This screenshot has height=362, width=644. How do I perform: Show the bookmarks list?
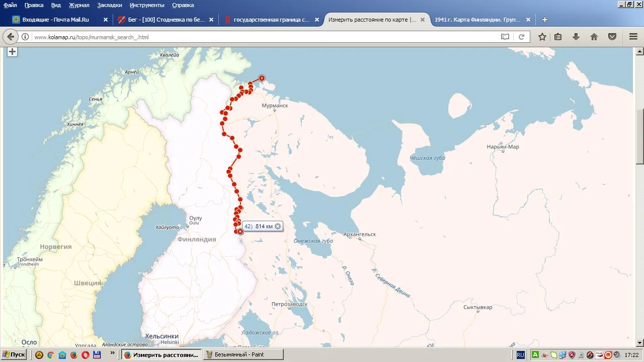click(x=558, y=37)
